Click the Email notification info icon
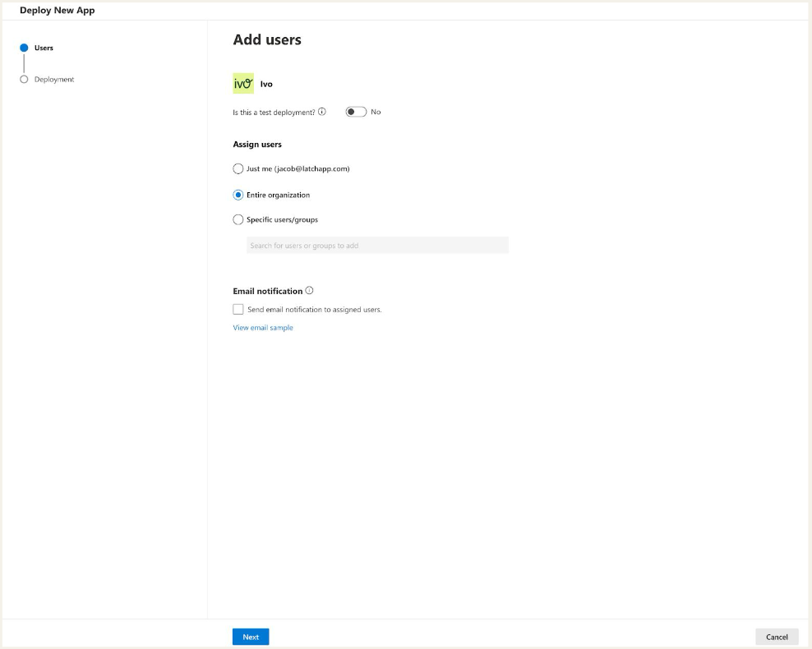Image resolution: width=812 pixels, height=649 pixels. pos(309,291)
